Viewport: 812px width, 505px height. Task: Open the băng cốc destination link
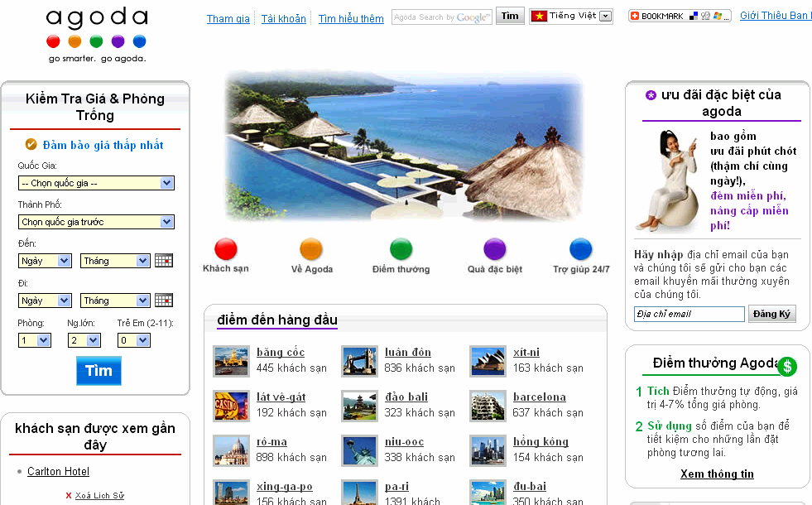[x=280, y=352]
